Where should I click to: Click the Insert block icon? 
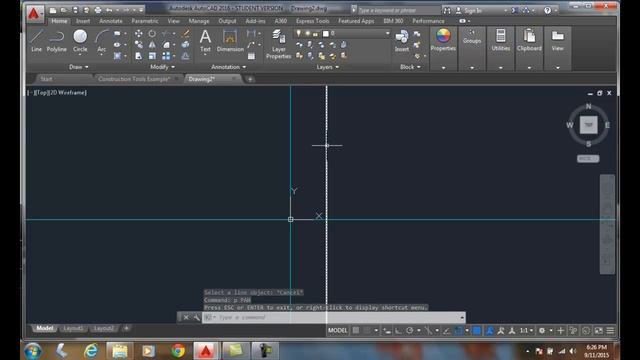402,40
